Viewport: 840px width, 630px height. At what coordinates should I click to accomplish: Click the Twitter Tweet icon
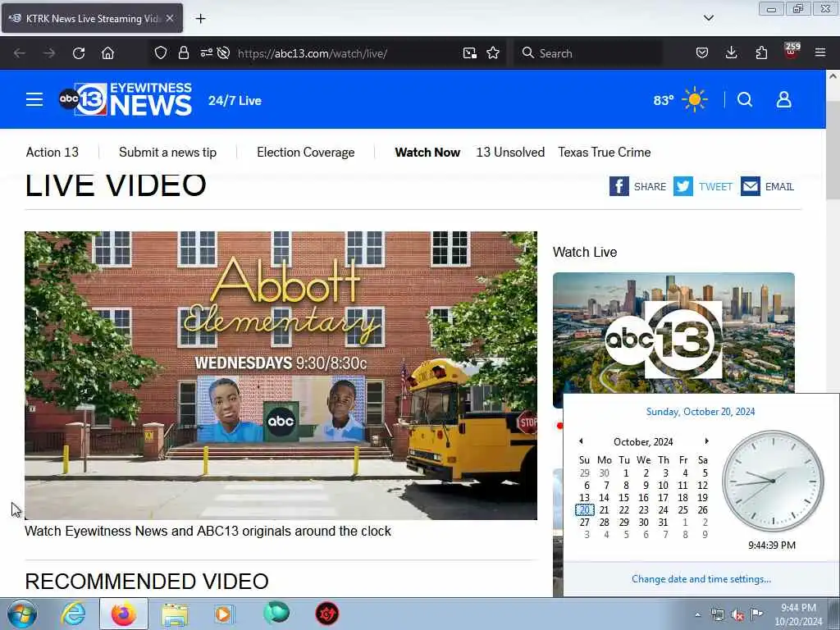tap(683, 186)
